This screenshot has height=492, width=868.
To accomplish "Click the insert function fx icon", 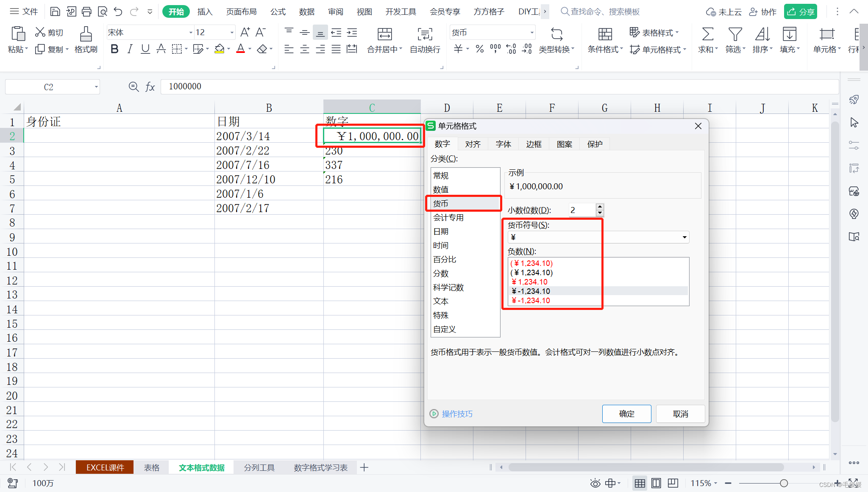I will coord(150,87).
